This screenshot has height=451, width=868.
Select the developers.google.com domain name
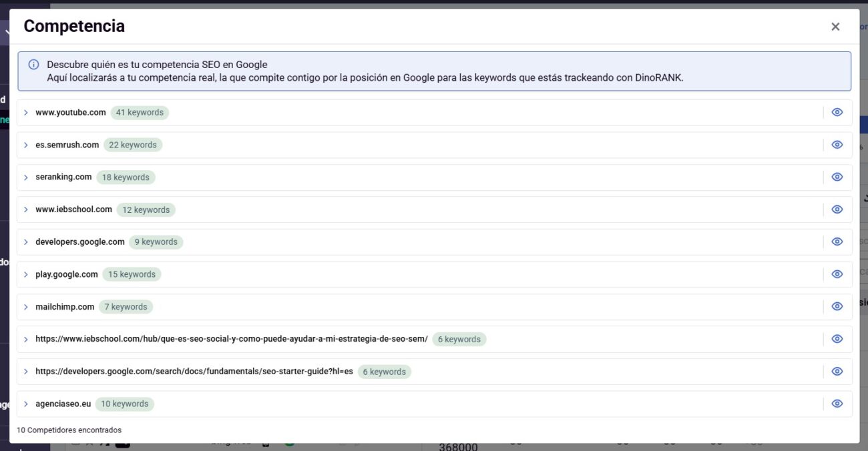coord(80,242)
